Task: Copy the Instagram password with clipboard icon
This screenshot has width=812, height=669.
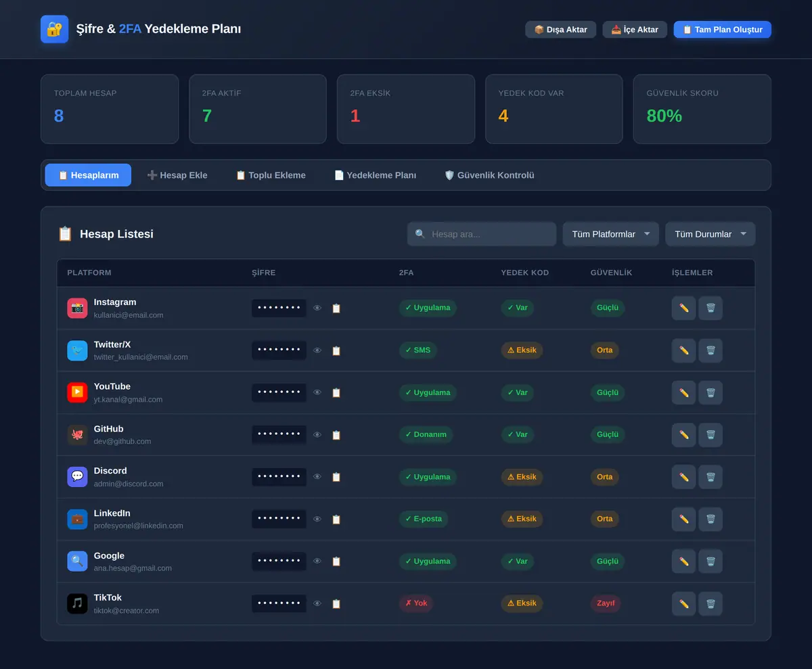Action: pos(336,308)
